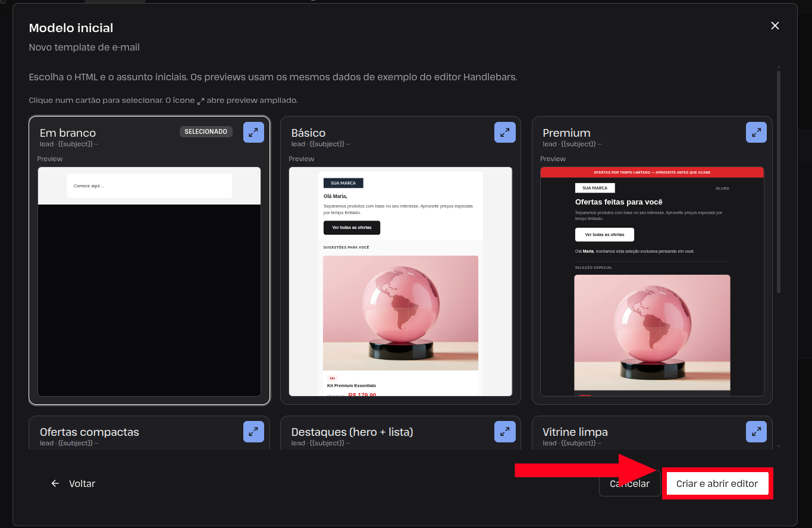Select the Em branco card title
The width and height of the screenshot is (812, 528).
click(x=68, y=133)
